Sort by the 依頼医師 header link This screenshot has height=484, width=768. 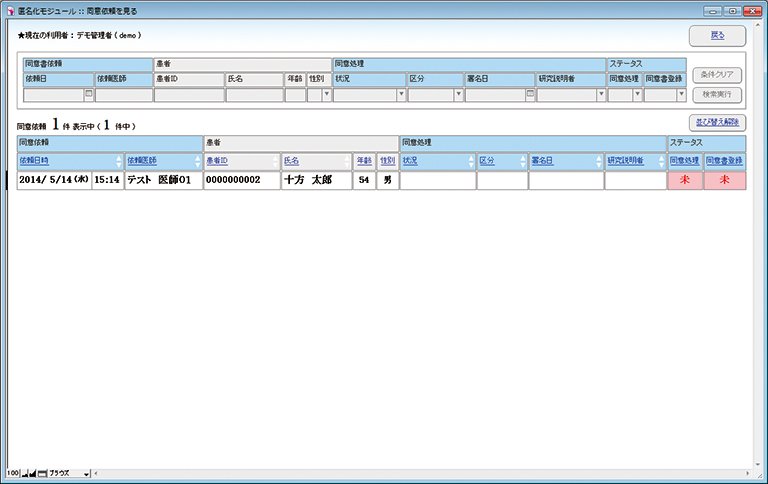point(142,161)
